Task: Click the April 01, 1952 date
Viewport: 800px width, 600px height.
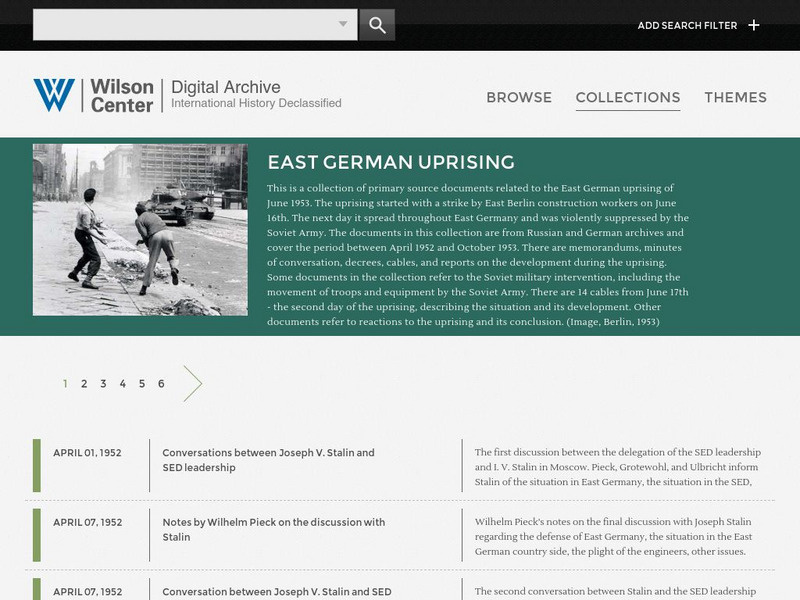Action: (x=87, y=453)
